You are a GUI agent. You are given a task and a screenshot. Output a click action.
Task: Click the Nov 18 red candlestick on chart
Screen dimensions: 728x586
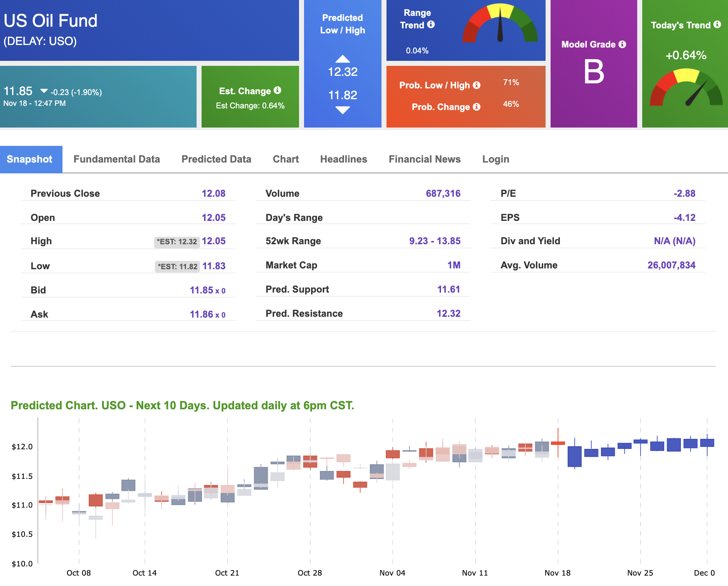558,443
